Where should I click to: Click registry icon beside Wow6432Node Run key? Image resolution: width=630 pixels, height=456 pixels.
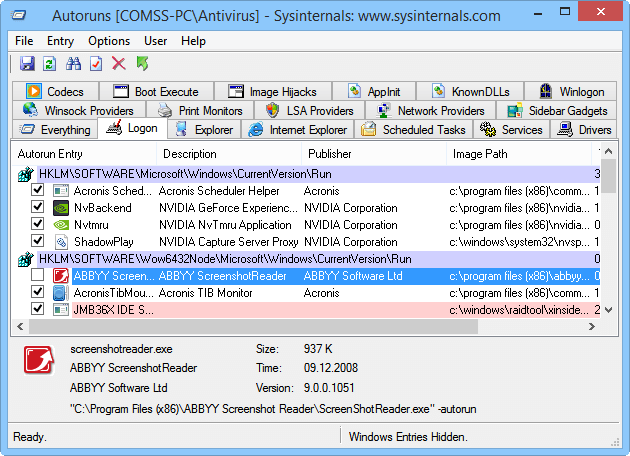[x=26, y=259]
